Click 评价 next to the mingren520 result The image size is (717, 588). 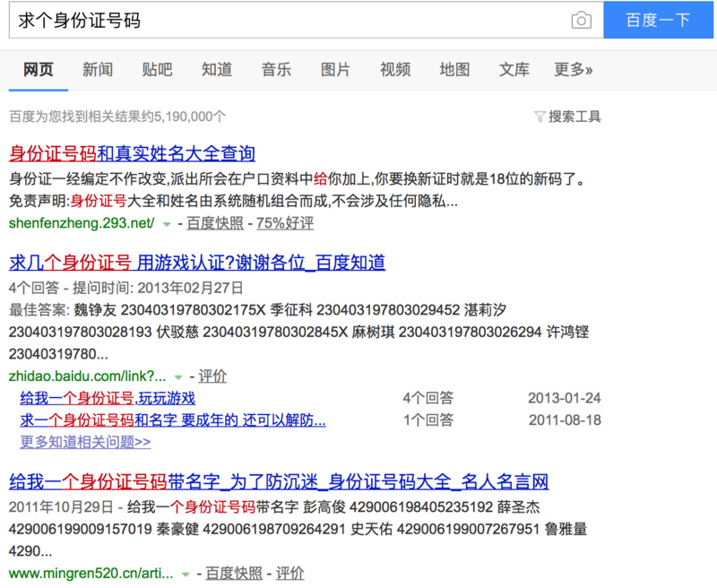[x=290, y=574]
